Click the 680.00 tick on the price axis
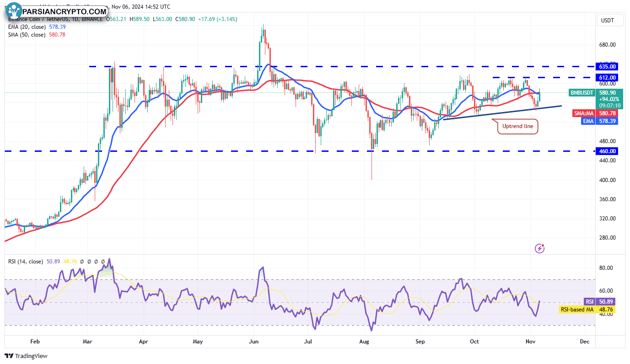This screenshot has height=364, width=630. [x=608, y=45]
